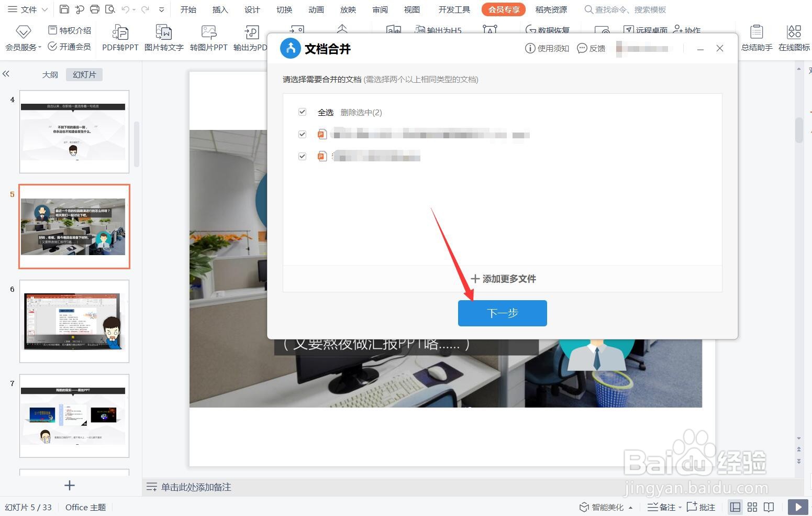Click 开通会员 item
Viewport: 812px width, 516px height.
(x=70, y=47)
